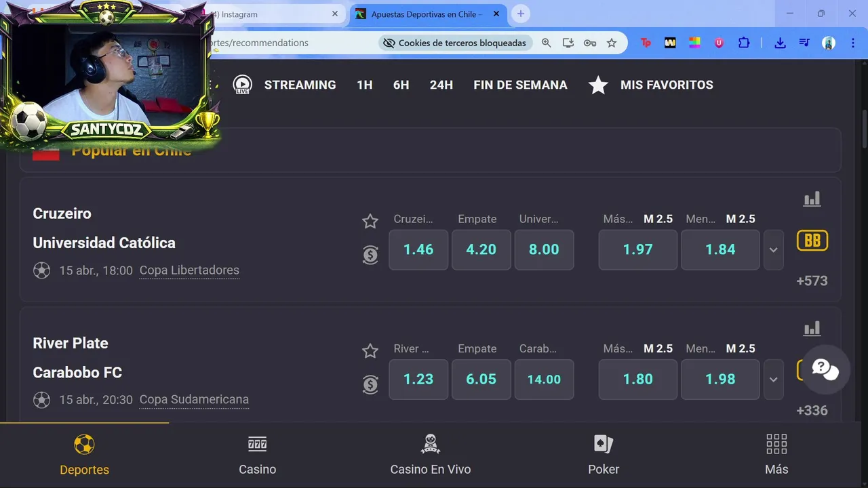The image size is (868, 488).
Task: Open the Copa Libertadores league link
Action: [189, 270]
